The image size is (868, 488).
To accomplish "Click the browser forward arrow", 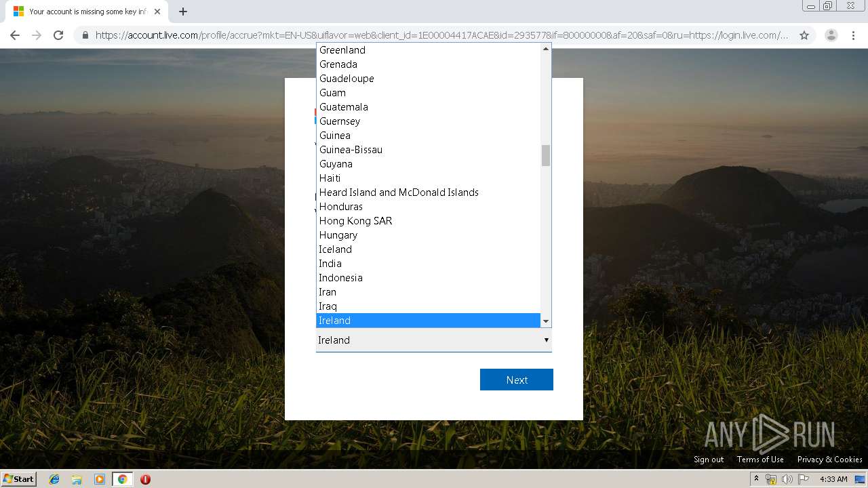I will [x=37, y=35].
